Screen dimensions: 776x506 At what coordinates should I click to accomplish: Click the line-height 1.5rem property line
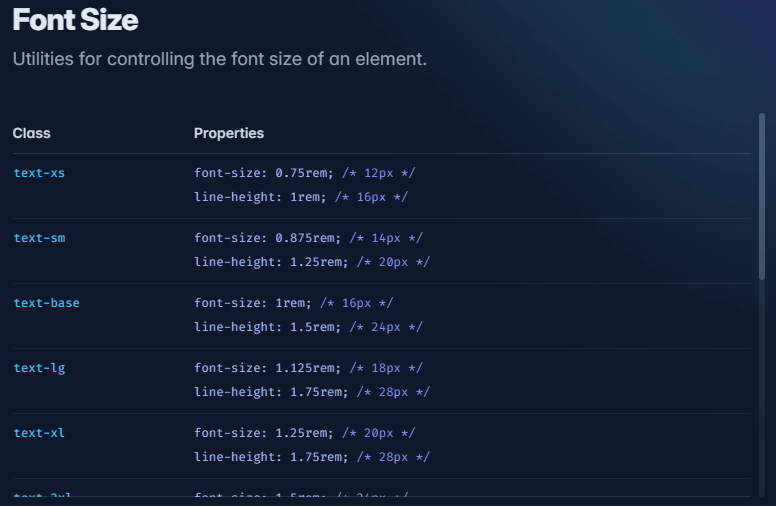point(308,327)
